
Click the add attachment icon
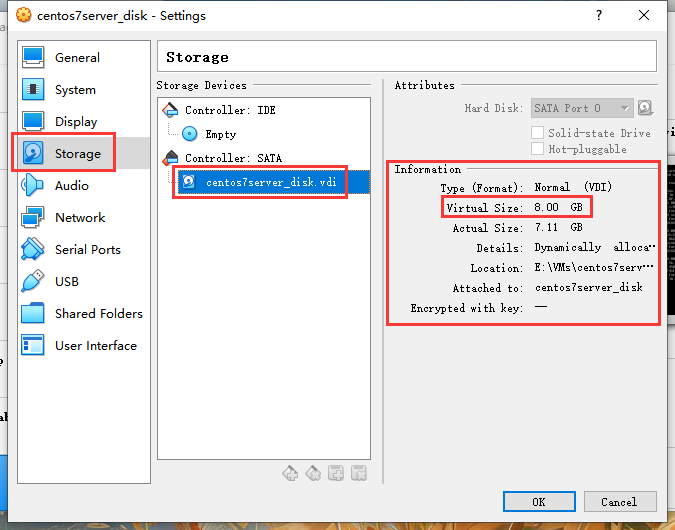[336, 473]
